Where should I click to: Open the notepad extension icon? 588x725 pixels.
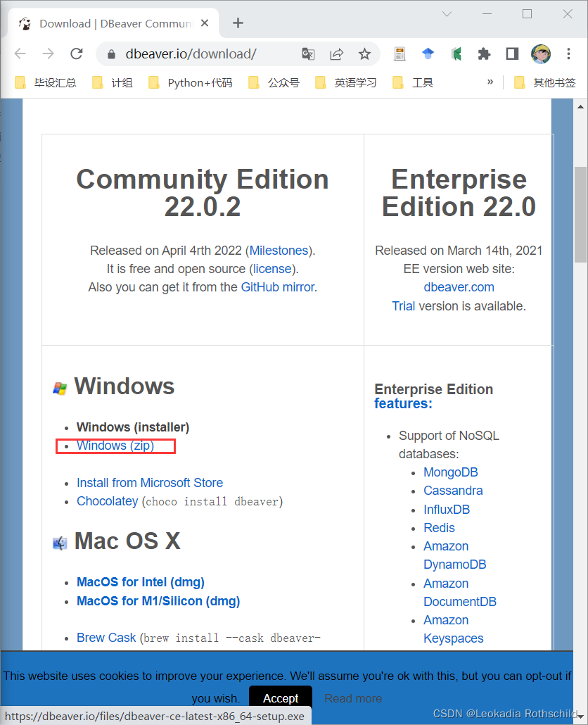click(x=400, y=54)
